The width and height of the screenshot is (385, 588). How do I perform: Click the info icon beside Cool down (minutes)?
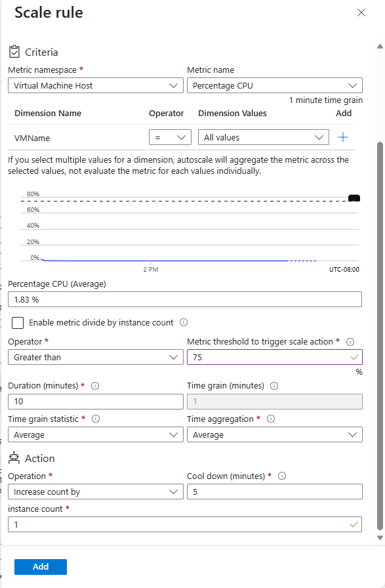[282, 476]
